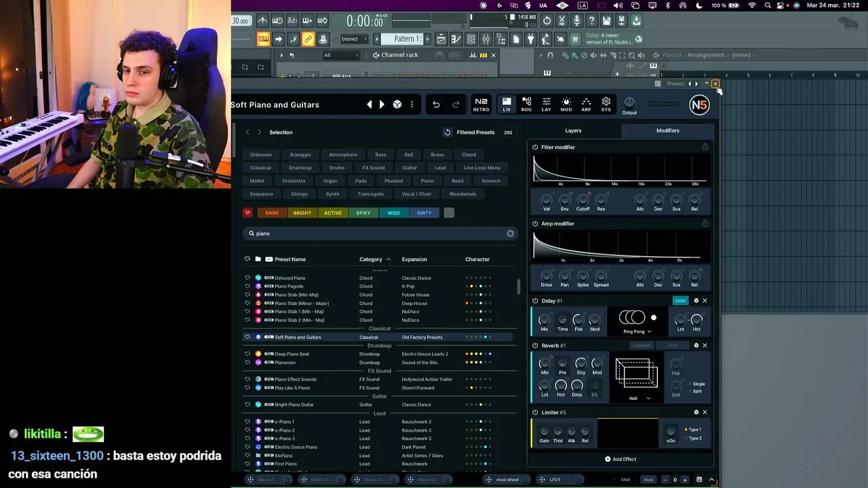Viewport: 868px width, 488px height.
Task: Open FL Studio save project icon
Action: click(x=607, y=21)
